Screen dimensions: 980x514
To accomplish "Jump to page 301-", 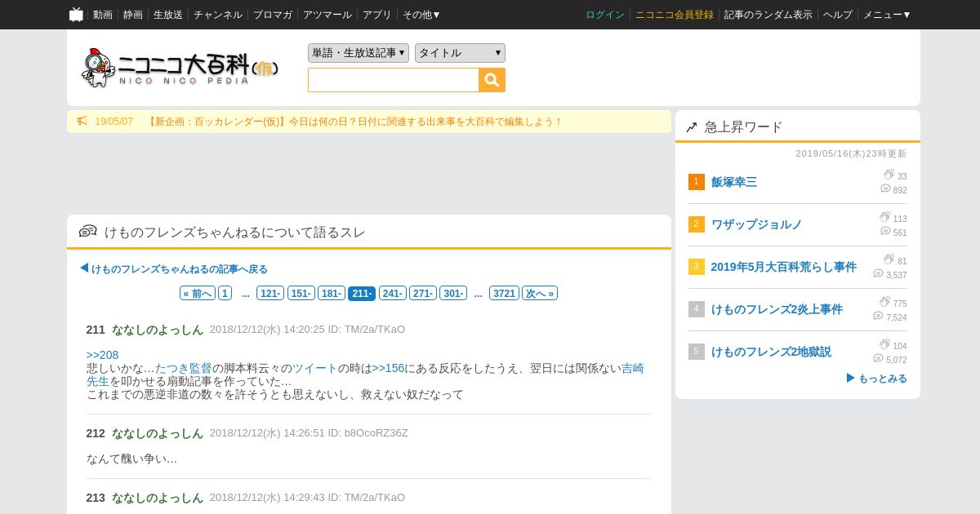I will click(453, 293).
